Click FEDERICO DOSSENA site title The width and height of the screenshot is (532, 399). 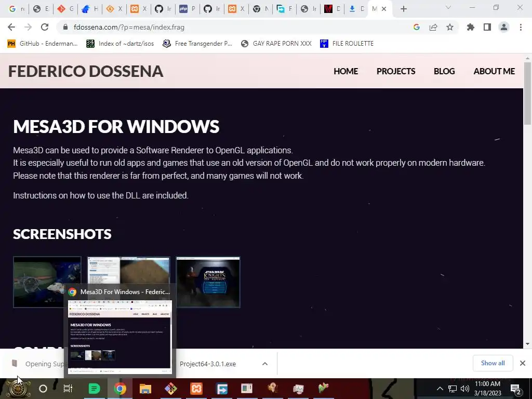tap(86, 71)
